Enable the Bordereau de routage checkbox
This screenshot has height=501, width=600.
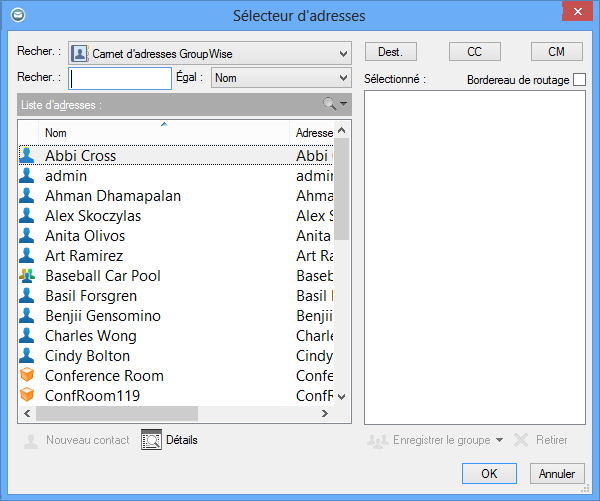pos(579,80)
